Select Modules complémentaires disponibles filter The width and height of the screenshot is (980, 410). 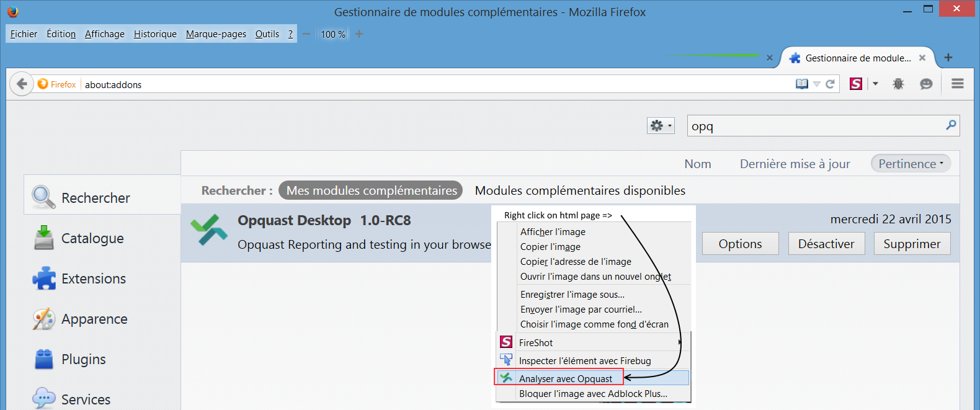click(580, 190)
